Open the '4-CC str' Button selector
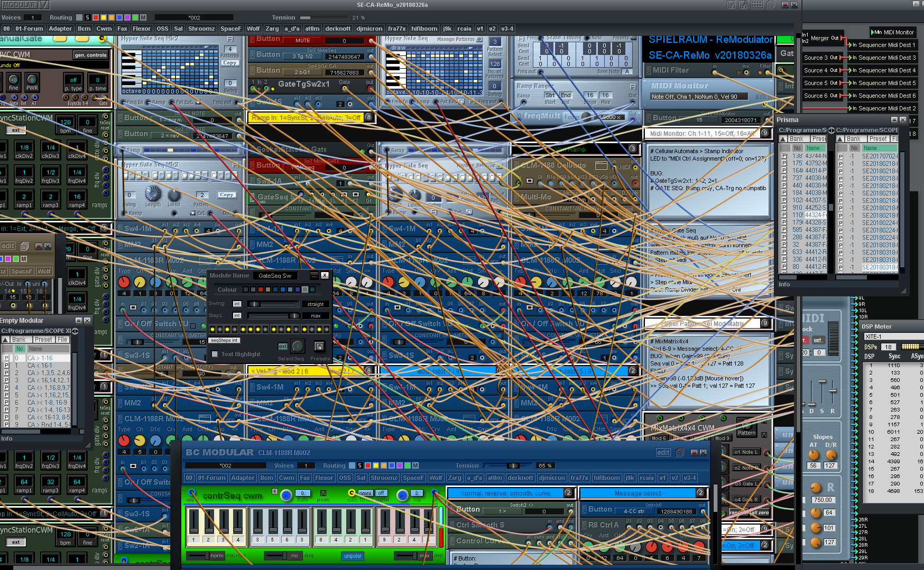924x570 pixels. 634,511
